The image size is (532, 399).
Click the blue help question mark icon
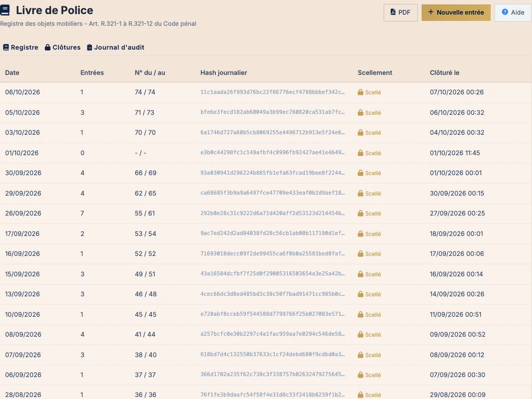pyautogui.click(x=505, y=12)
